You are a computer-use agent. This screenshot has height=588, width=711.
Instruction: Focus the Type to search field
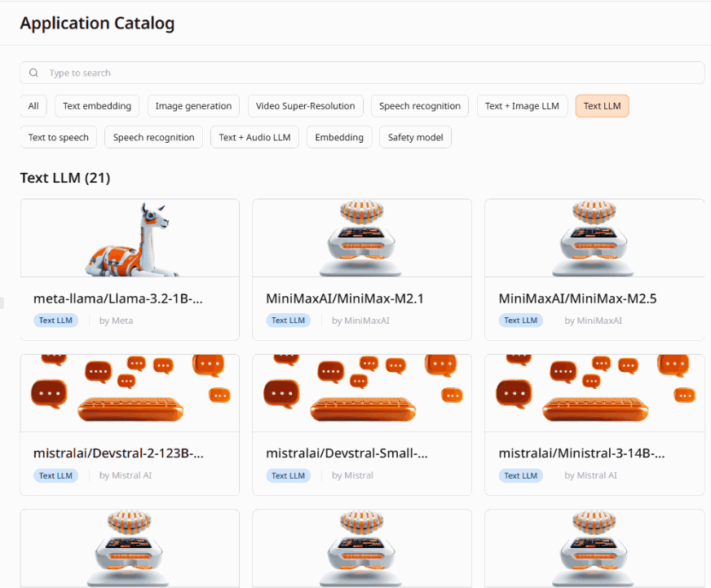[x=362, y=73]
